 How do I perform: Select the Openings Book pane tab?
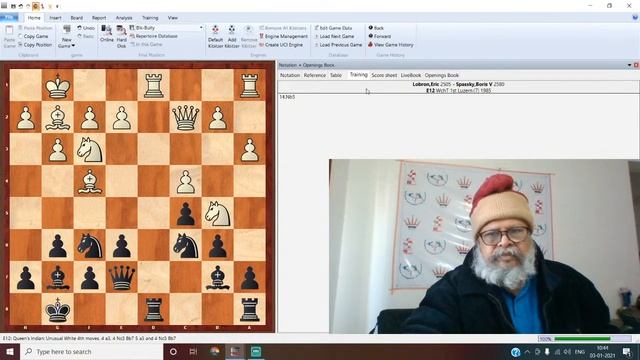coord(442,76)
